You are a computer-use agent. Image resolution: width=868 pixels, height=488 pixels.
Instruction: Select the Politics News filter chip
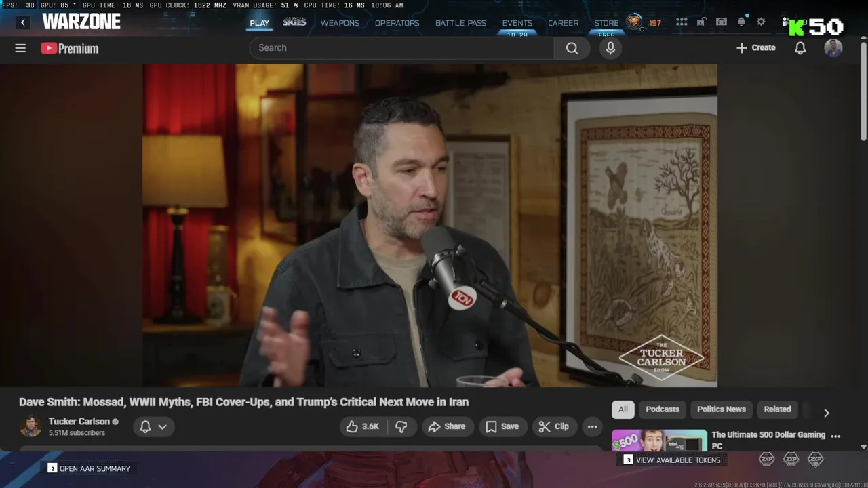(722, 409)
